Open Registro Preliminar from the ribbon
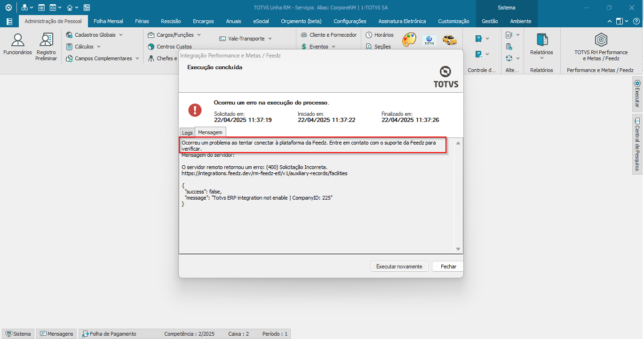Screen dimensions: 644x339 46,47
